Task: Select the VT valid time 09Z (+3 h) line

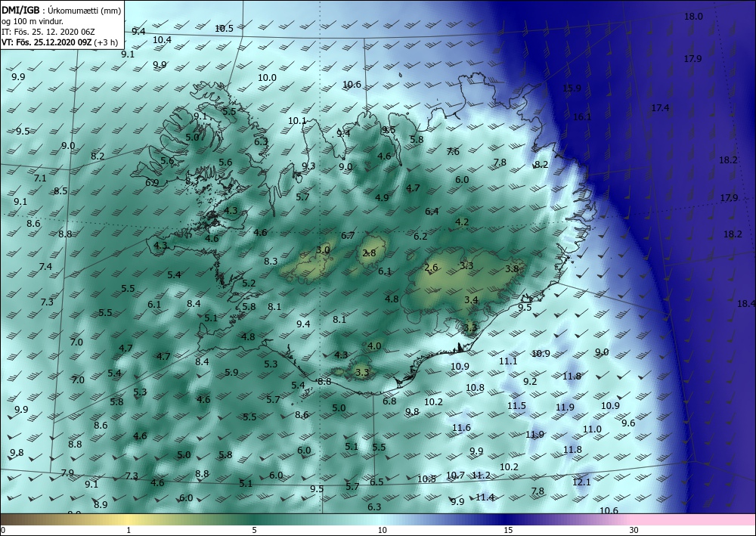Action: click(59, 42)
